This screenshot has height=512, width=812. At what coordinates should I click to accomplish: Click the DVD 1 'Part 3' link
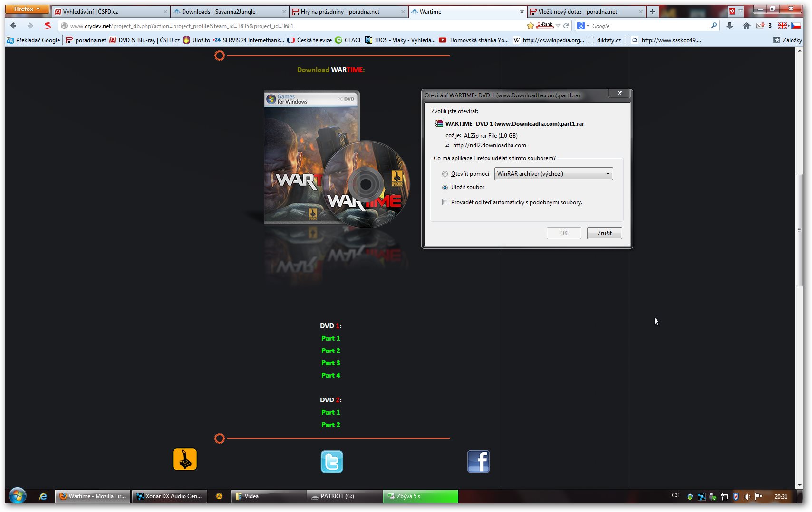330,363
